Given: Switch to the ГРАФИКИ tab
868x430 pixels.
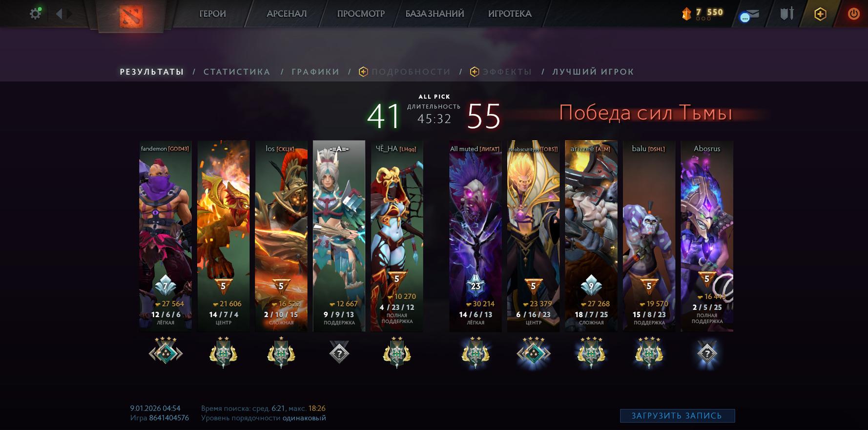Looking at the screenshot, I should tap(315, 72).
